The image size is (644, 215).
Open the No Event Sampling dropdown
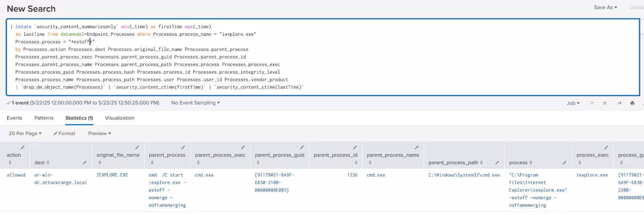point(196,103)
